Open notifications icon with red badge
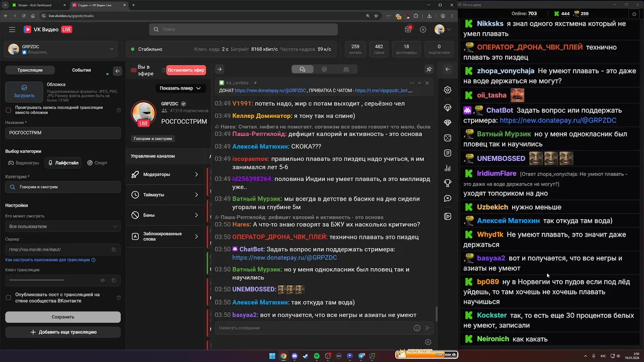Screen dimensions: 644x362 pyautogui.click(x=408, y=30)
